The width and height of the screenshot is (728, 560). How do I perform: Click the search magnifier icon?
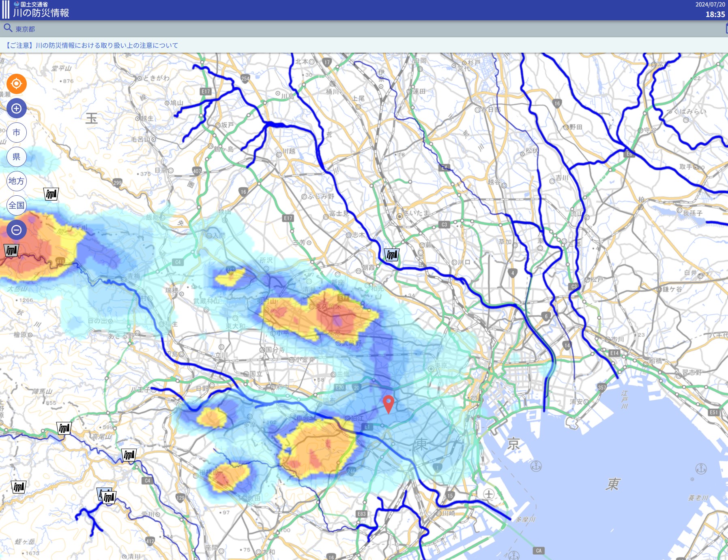point(8,28)
